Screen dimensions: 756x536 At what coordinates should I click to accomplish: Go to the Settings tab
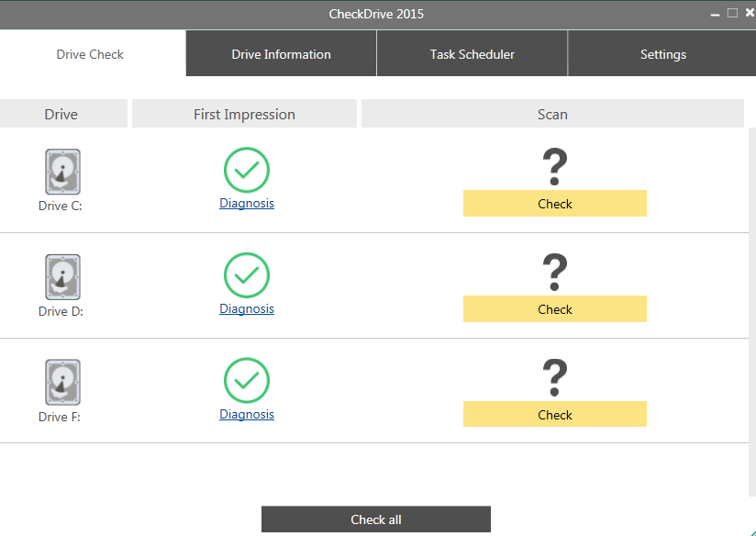662,54
